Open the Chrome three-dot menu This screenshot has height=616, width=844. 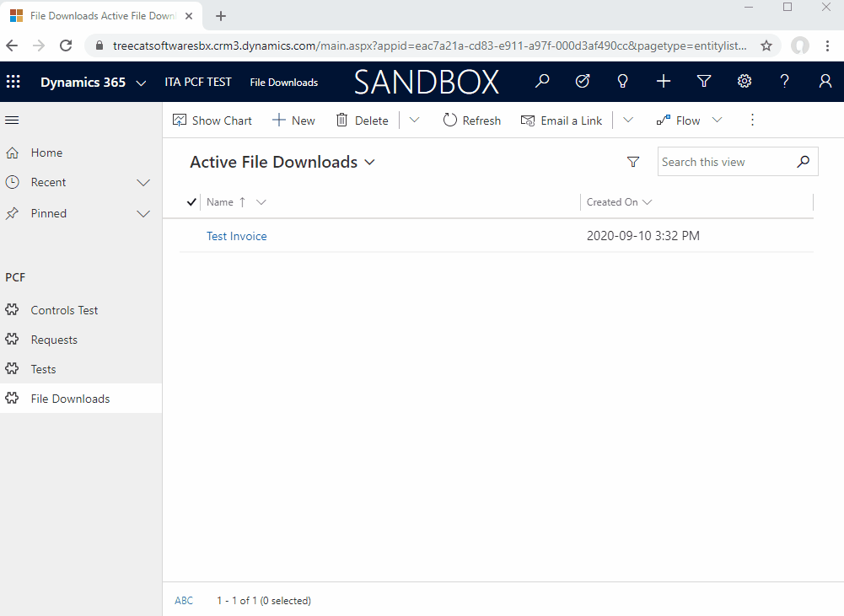pyautogui.click(x=827, y=46)
